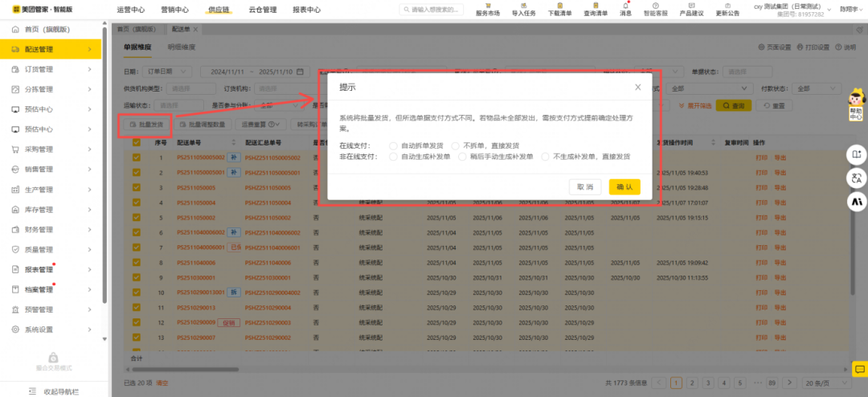
Task: Open the 报表中心 top menu
Action: tap(306, 10)
